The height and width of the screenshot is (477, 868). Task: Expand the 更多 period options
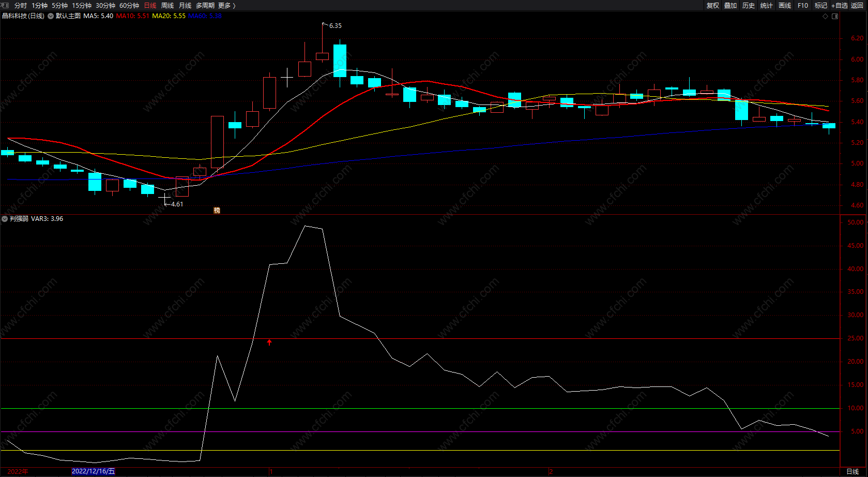(227, 6)
